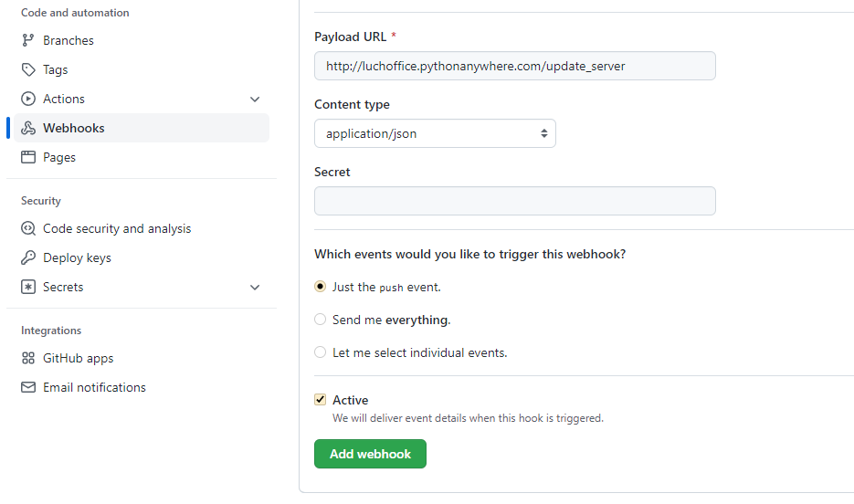Click the Payload URL text field

(x=514, y=66)
